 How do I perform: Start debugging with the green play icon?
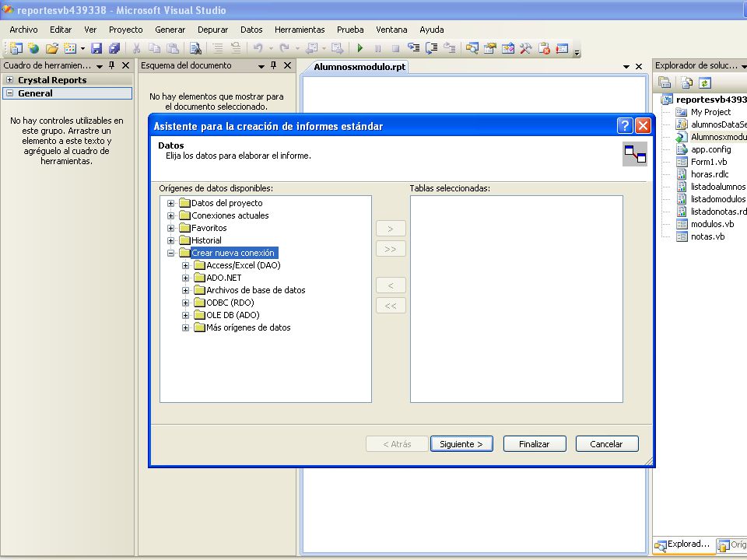(x=360, y=48)
